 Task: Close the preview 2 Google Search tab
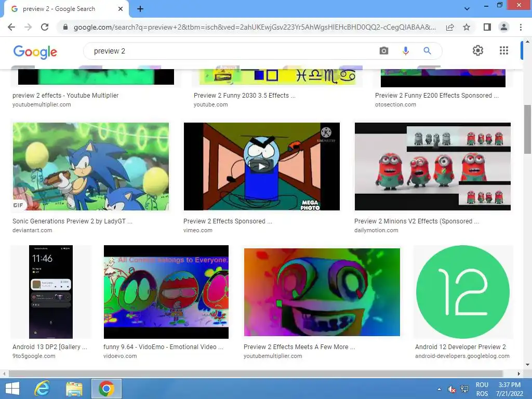tap(121, 9)
